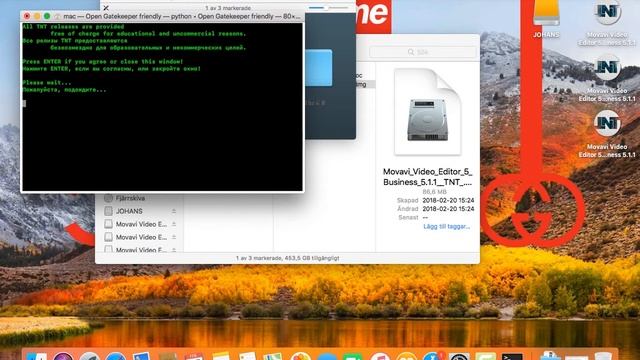This screenshot has width=640, height=360.
Task: Click file name 'Movavi_Video_Editor_5_Business_5.1.1__TNT_...'
Action: pos(427,177)
